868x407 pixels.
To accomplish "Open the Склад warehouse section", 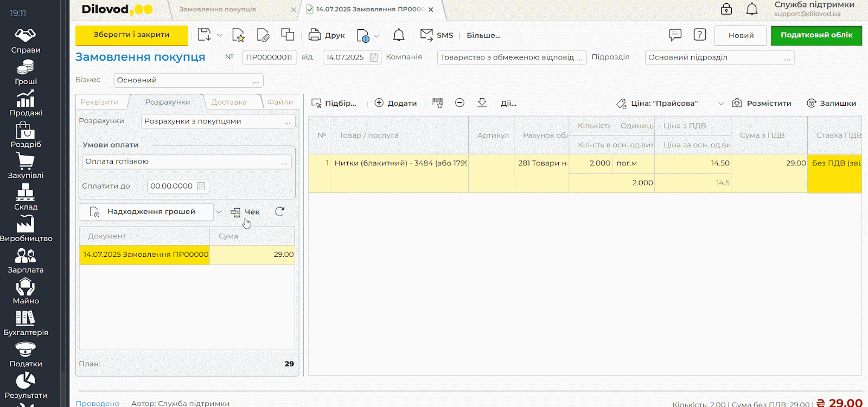I will (25, 197).
